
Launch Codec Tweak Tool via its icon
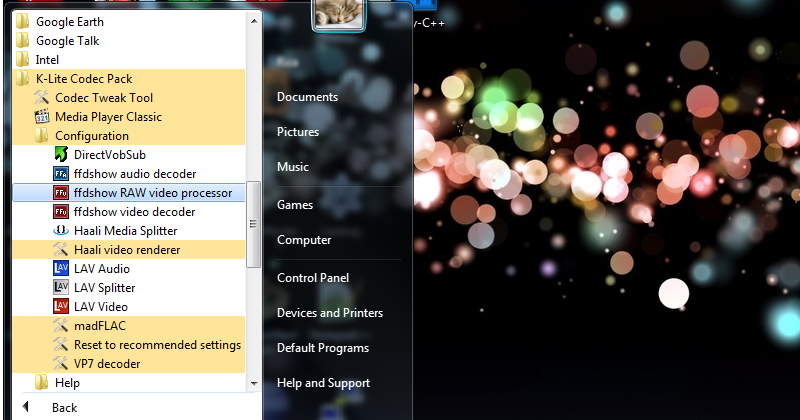click(x=42, y=97)
